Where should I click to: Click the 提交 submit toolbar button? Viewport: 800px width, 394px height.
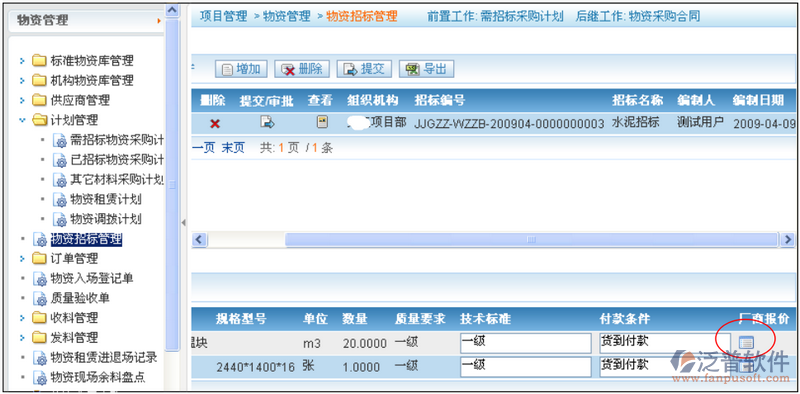[x=364, y=69]
